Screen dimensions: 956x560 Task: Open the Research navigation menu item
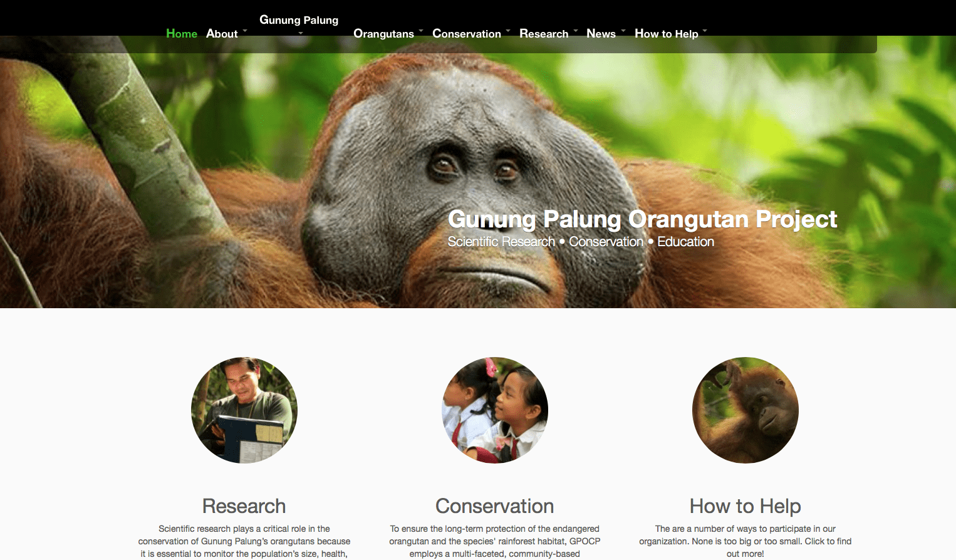pyautogui.click(x=544, y=34)
